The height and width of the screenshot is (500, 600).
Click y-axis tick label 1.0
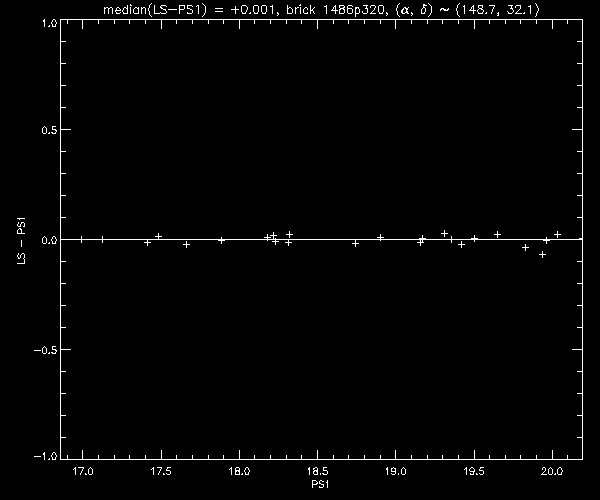(x=49, y=23)
